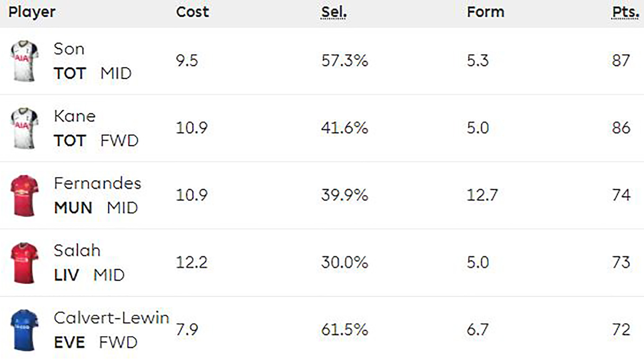This screenshot has height=362, width=644.
Task: Open Fernandes player name link
Action: pos(98,183)
